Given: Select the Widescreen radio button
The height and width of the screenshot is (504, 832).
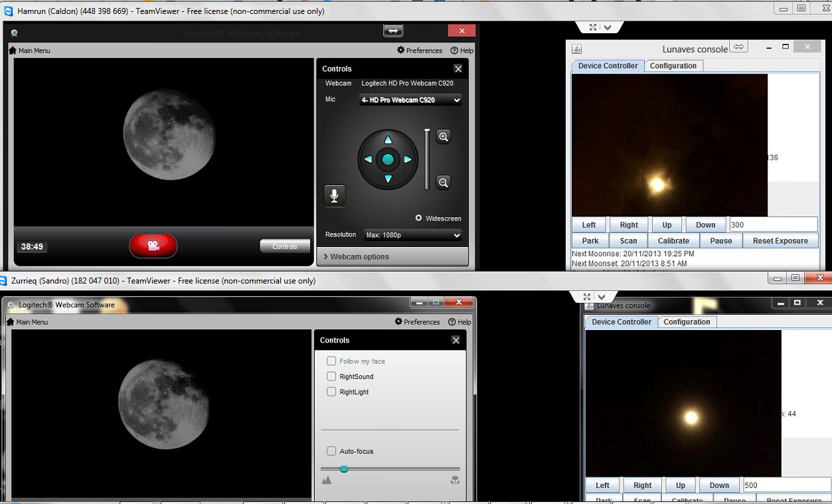Looking at the screenshot, I should pos(419,218).
